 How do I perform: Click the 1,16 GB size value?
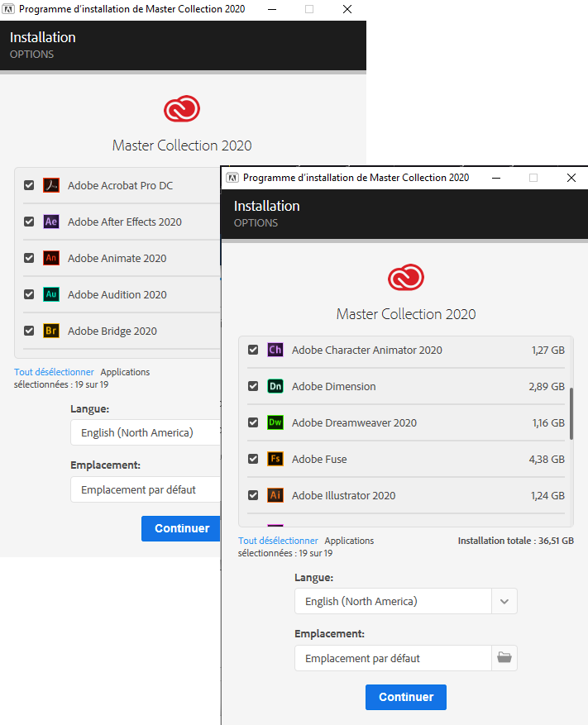click(548, 422)
